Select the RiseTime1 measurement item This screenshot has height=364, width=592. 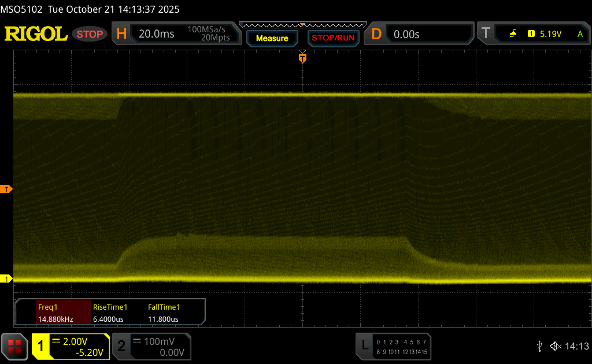click(x=110, y=313)
